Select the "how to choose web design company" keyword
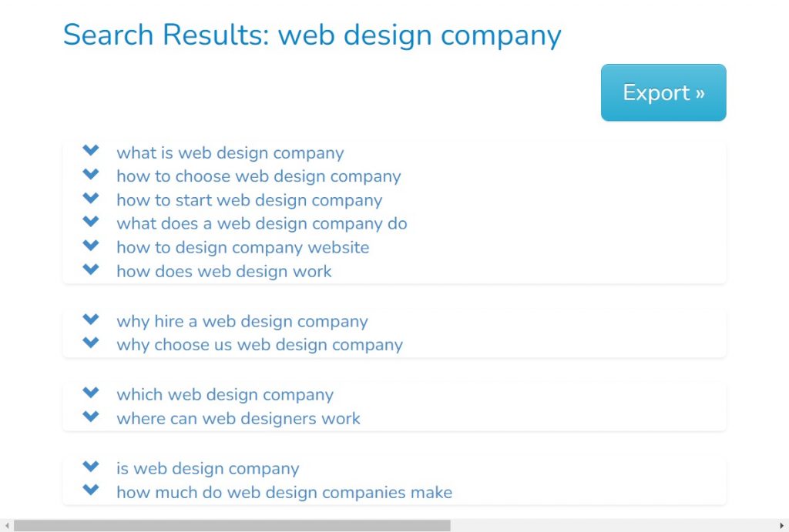789x532 pixels. (x=258, y=177)
